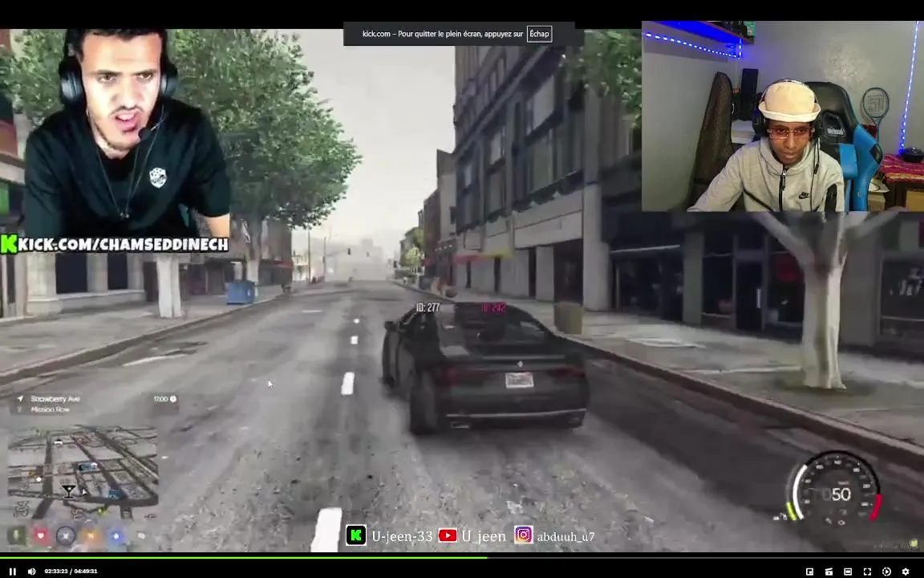Jump to live using the circular play icon
The width and height of the screenshot is (924, 578).
coord(886,572)
